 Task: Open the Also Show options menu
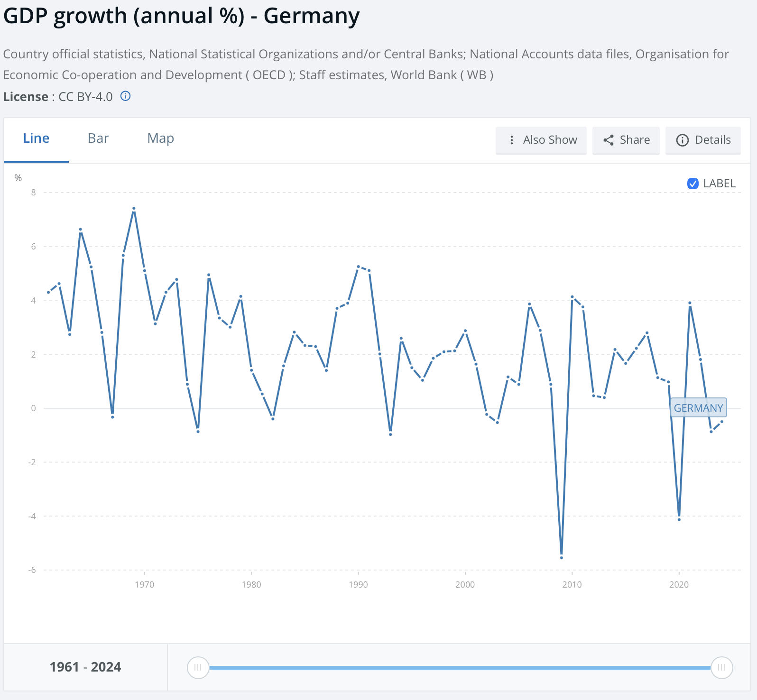click(541, 140)
